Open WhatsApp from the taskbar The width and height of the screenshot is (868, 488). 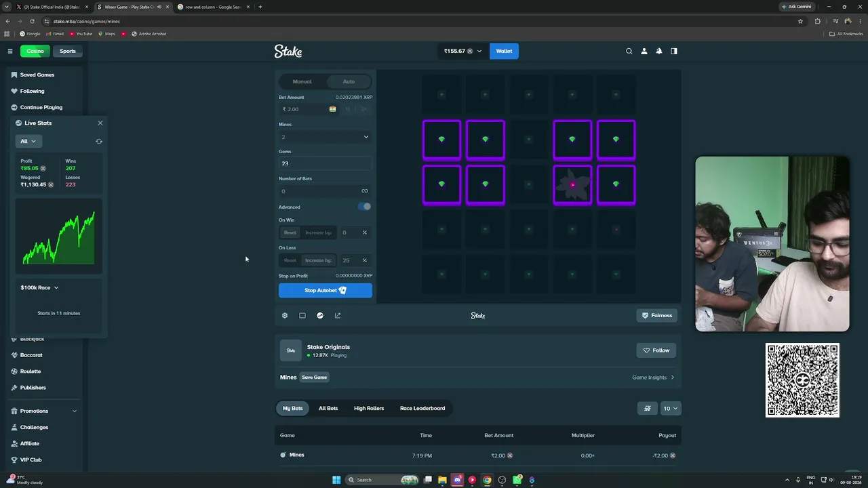coord(517,480)
